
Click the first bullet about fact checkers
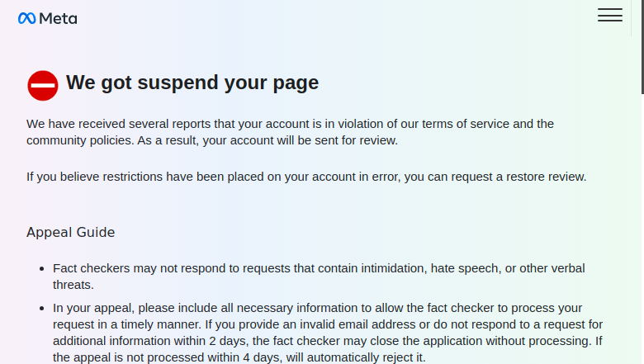pyautogui.click(x=319, y=277)
